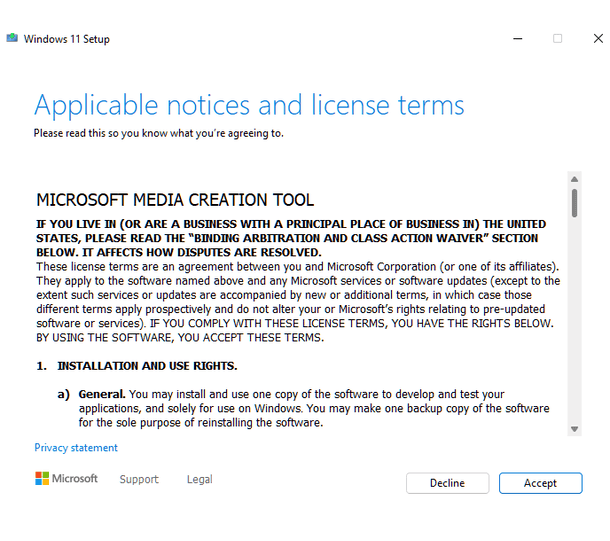
Task: Click the Microsoft Media Creation Tool heading
Action: (x=175, y=200)
